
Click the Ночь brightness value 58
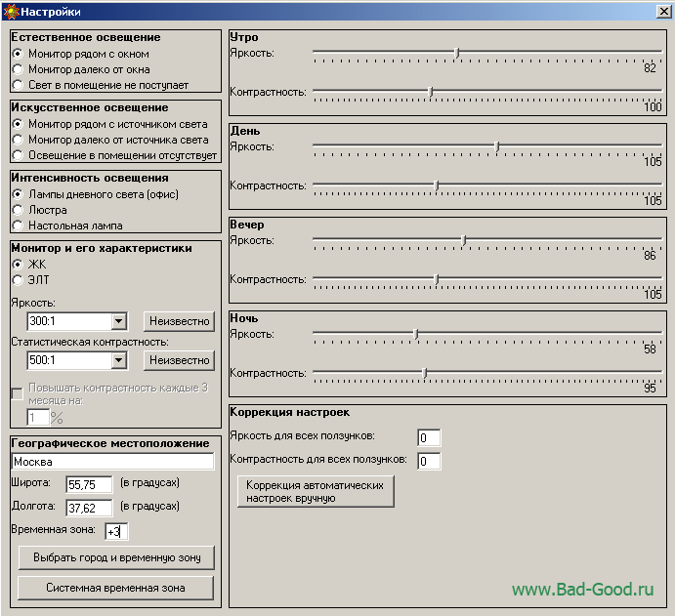point(650,349)
